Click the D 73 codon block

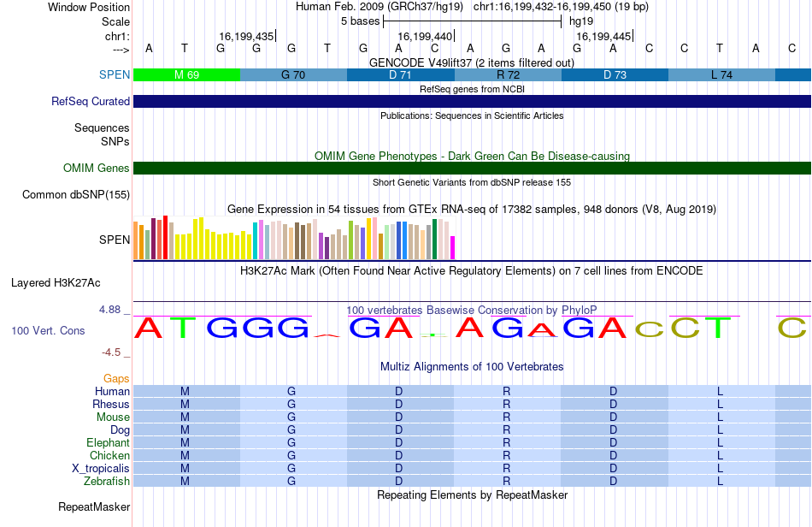[x=615, y=74]
